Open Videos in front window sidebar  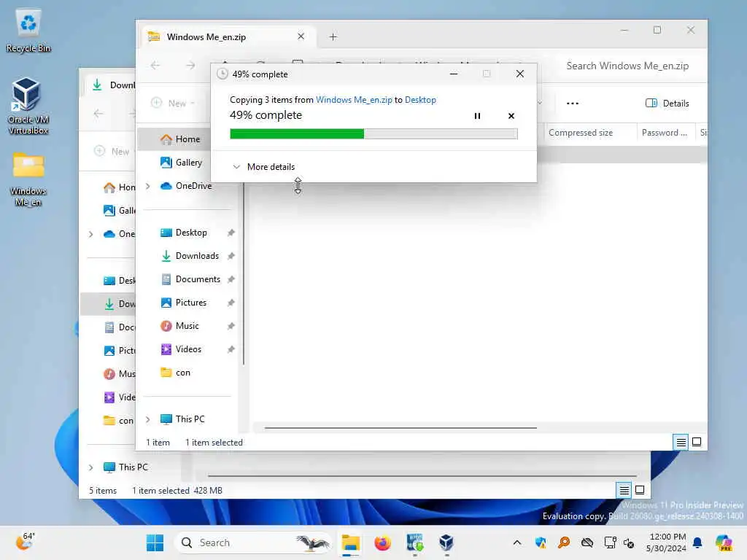[181, 349]
